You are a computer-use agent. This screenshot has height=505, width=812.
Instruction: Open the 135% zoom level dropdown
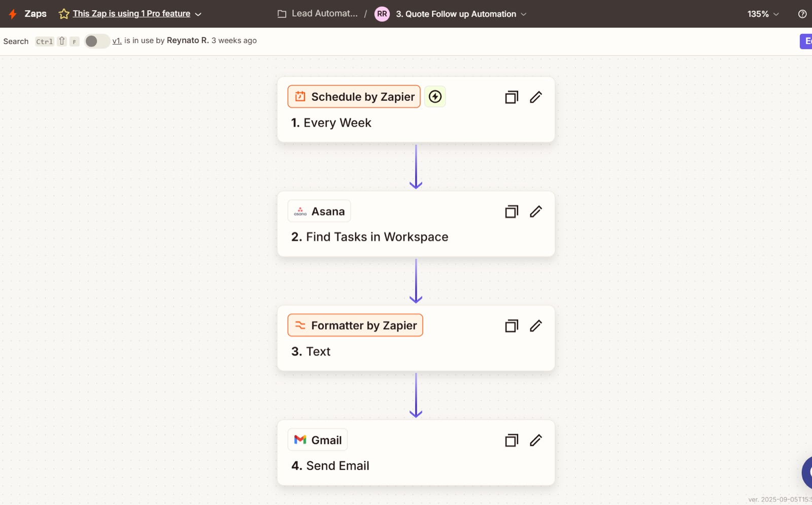click(x=763, y=14)
